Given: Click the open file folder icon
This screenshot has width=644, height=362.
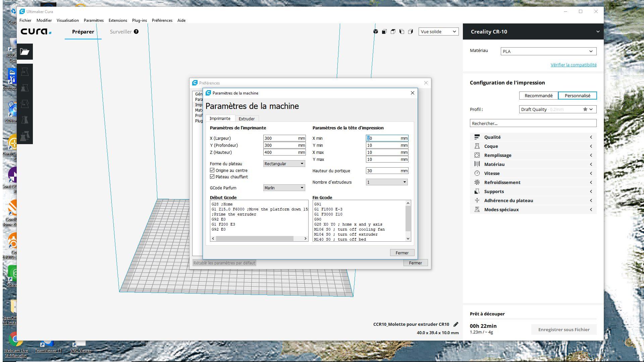Looking at the screenshot, I should point(24,52).
